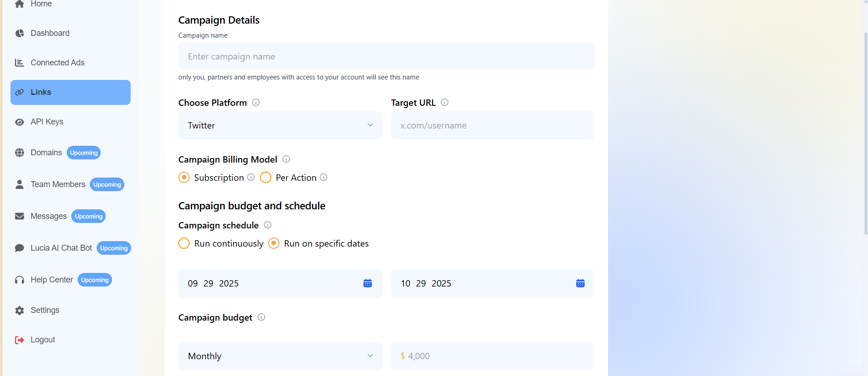Open the end date calendar picker icon
This screenshot has width=868, height=376.
[580, 283]
